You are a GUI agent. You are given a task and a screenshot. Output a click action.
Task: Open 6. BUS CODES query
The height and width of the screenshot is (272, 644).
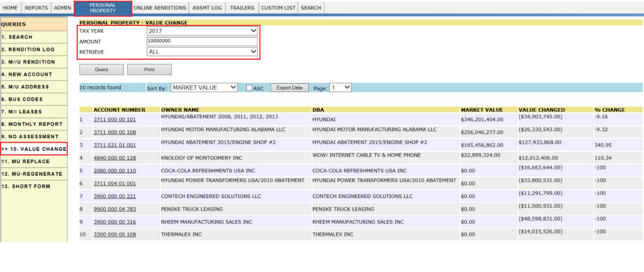click(x=34, y=99)
